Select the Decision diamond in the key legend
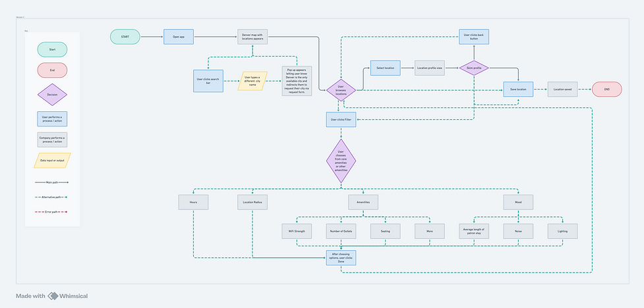 coord(52,94)
